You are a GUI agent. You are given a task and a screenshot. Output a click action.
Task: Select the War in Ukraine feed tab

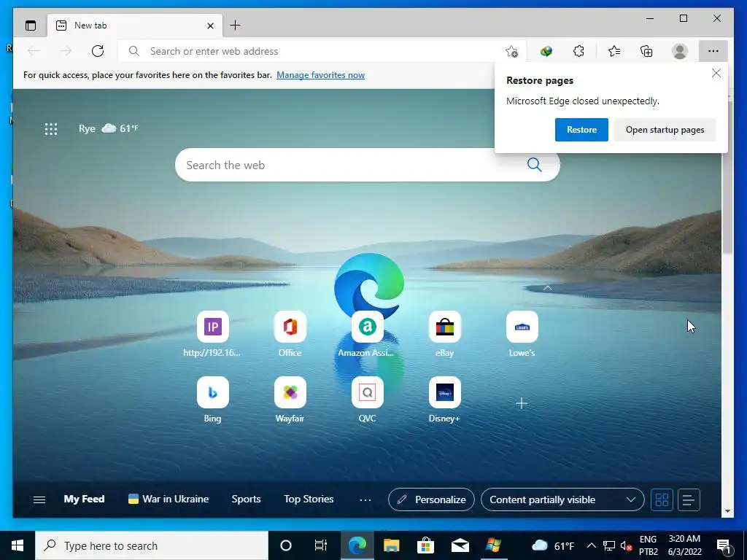pos(169,499)
